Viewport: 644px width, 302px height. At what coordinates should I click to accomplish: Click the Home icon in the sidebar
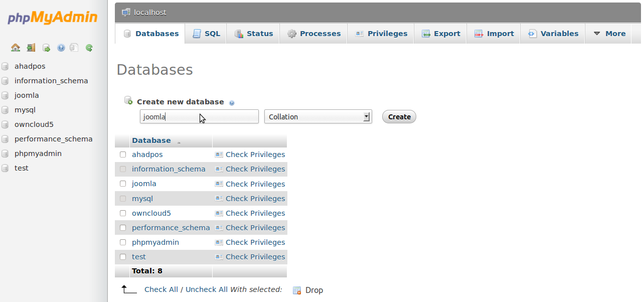pos(16,48)
